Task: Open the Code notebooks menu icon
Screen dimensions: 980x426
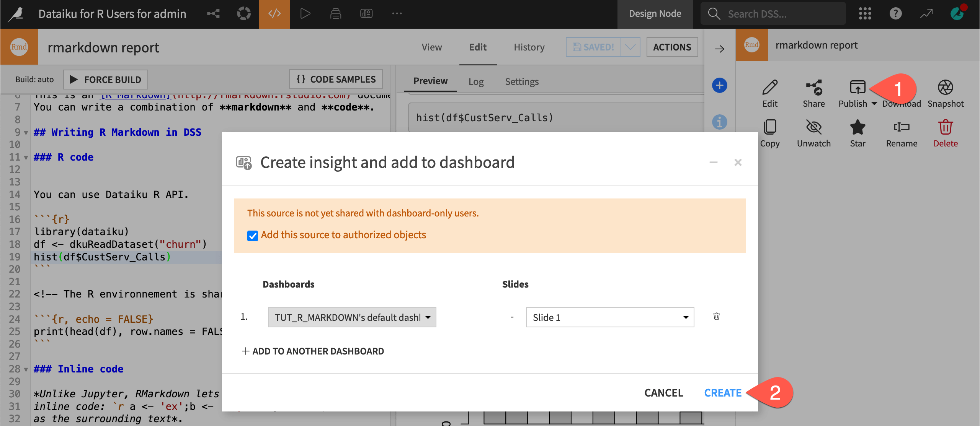Action: tap(274, 14)
